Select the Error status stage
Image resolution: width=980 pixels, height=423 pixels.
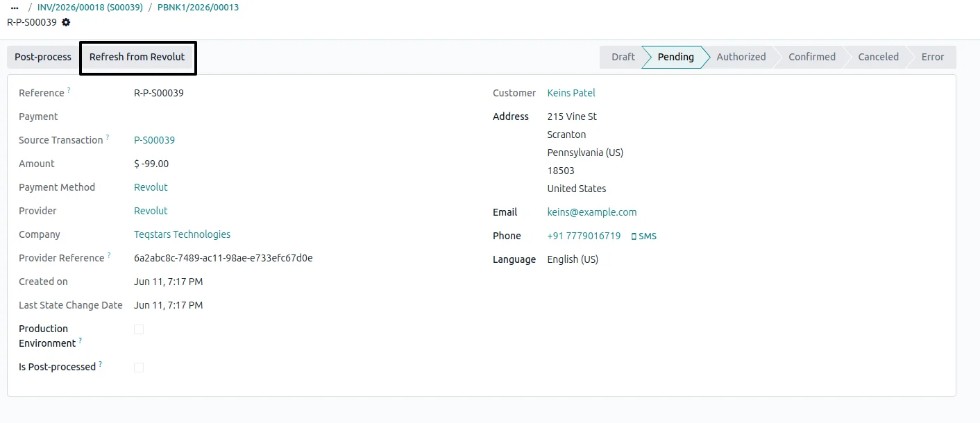[933, 57]
